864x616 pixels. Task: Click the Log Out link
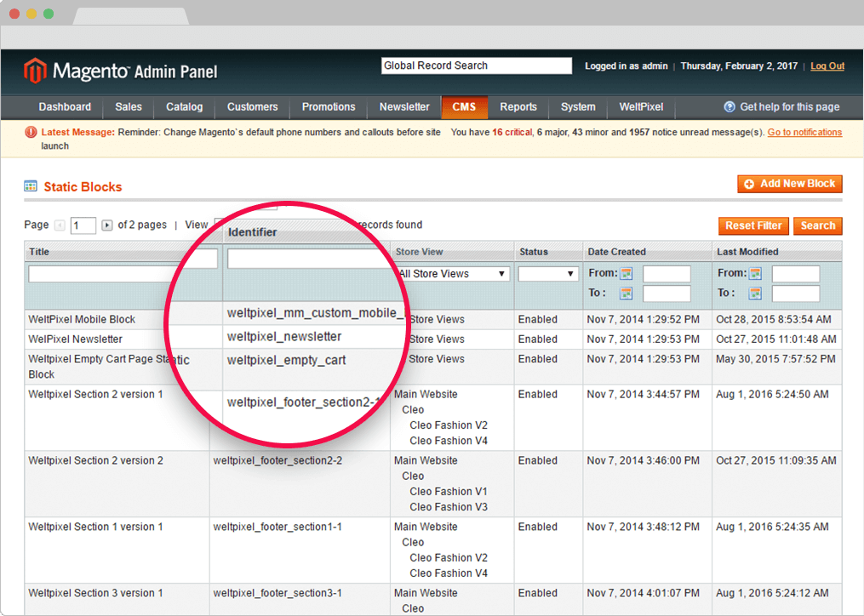[827, 66]
